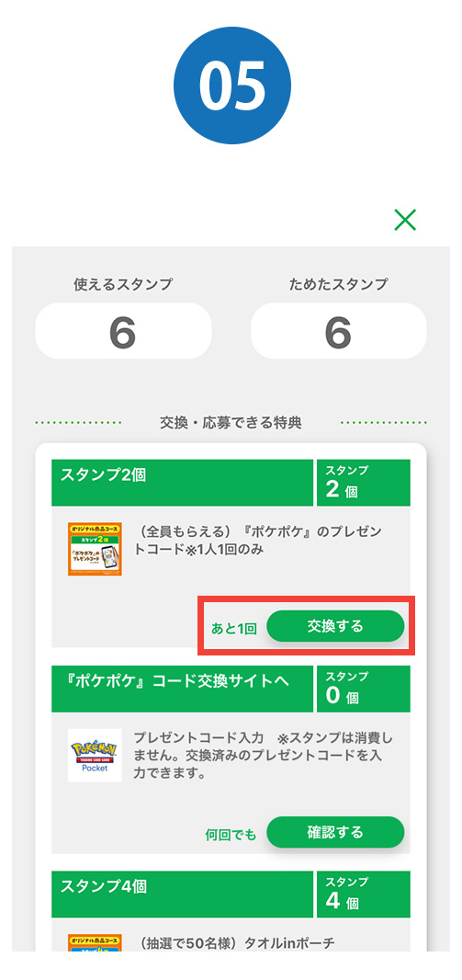
Task: Select the Pokémon TCG Pocket logo thumbnail
Action: coord(95,755)
